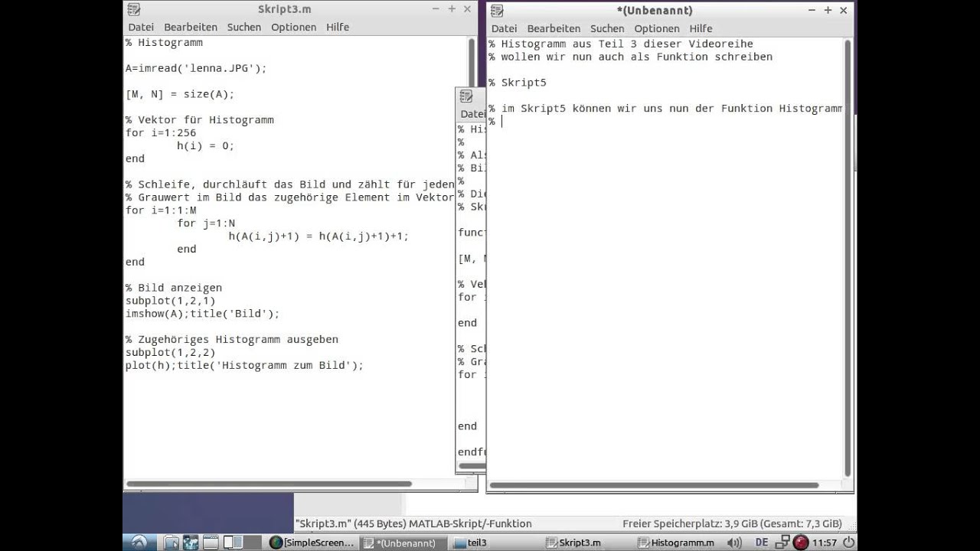Click the "% Skript5" line in Unbenannt
Viewport: 980px width, 551px height.
pos(518,83)
